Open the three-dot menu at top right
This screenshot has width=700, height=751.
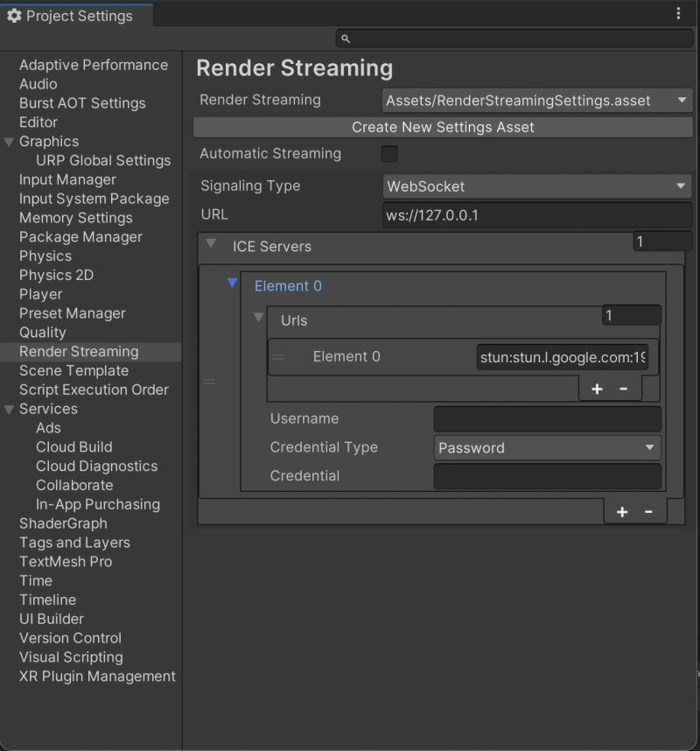(678, 13)
